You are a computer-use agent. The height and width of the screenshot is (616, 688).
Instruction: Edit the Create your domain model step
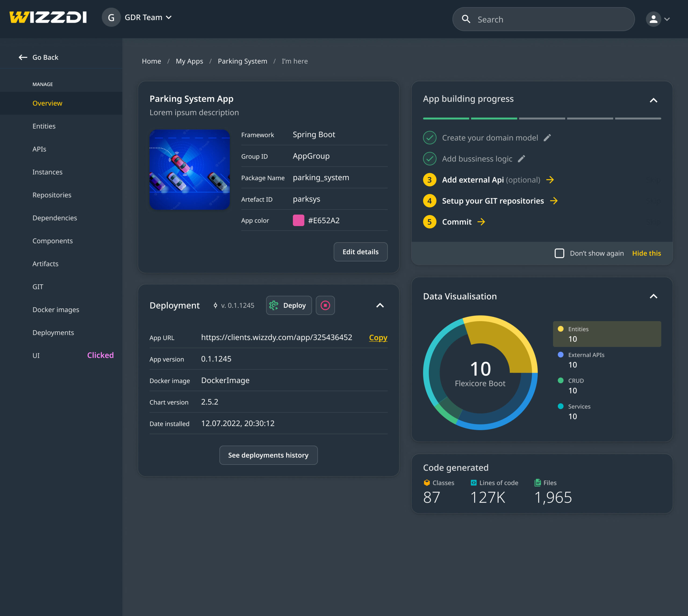pyautogui.click(x=547, y=138)
